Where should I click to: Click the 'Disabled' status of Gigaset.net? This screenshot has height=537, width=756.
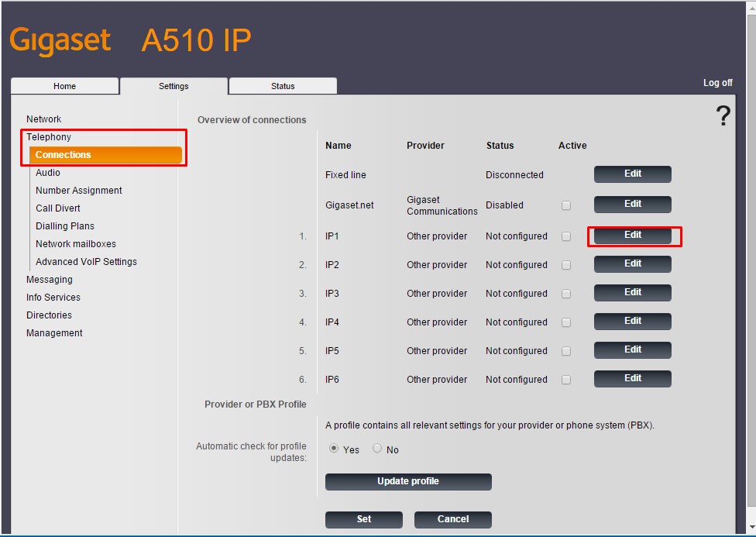click(504, 205)
